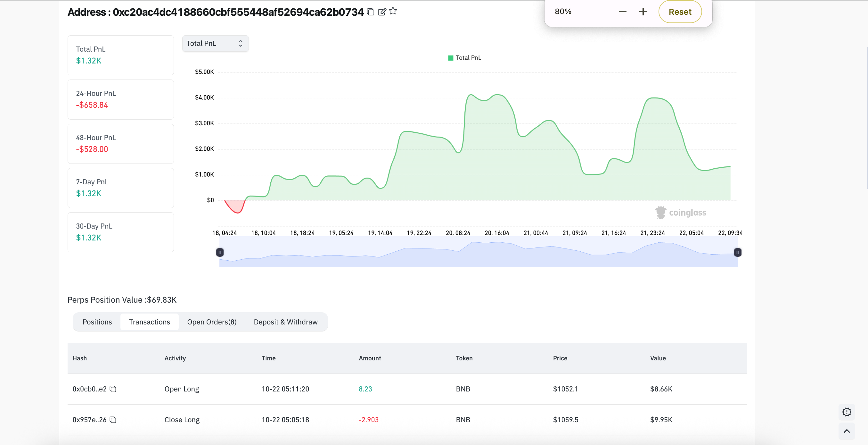Viewport: 868px width, 445px height.
Task: Click the chart time range mini overview
Action: (x=479, y=252)
